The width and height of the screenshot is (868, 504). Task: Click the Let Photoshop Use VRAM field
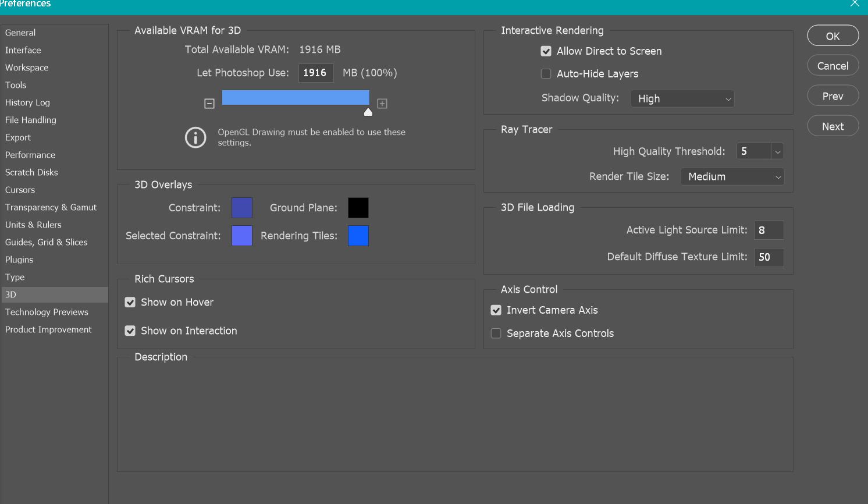tap(316, 73)
